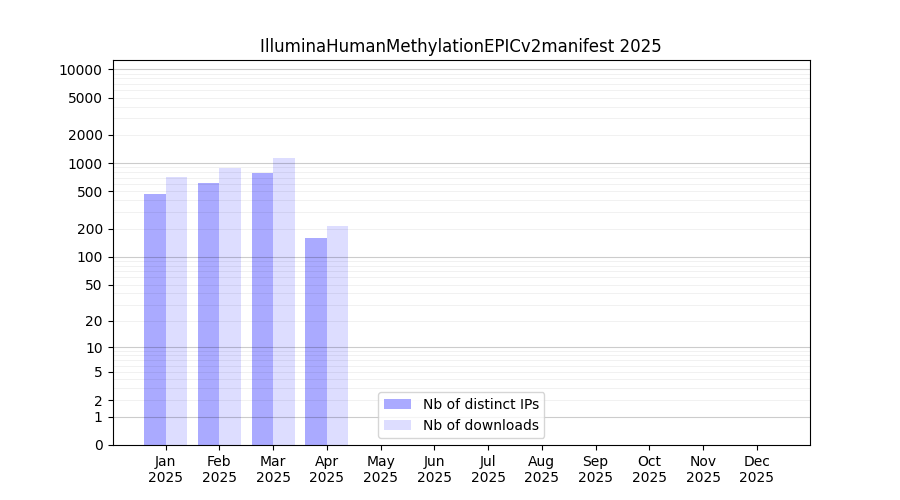The height and width of the screenshot is (500, 900).
Task: Select the Feb 2025 distinct IPs bar
Action: pos(208,314)
